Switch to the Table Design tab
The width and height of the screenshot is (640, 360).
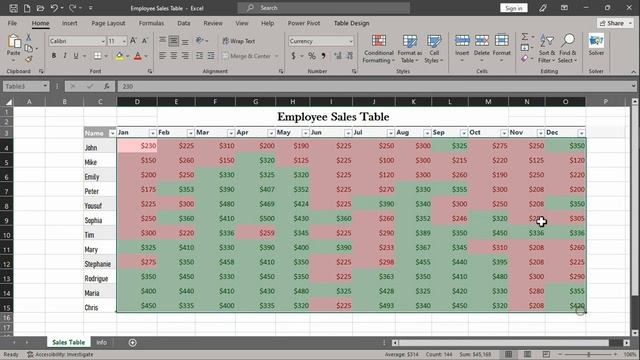[x=351, y=23]
